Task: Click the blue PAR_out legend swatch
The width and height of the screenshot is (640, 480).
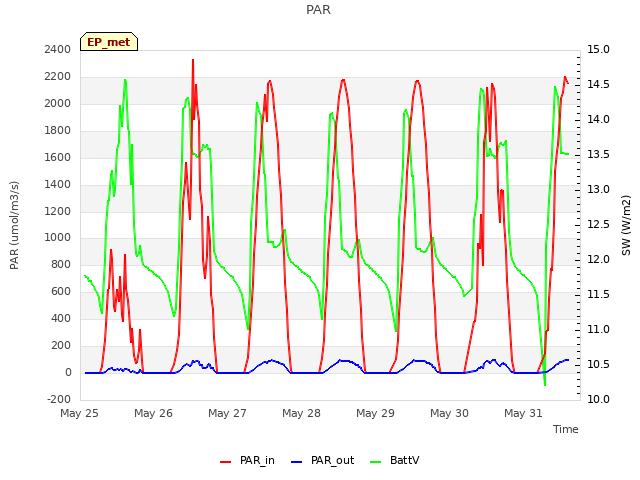Action: click(x=297, y=462)
